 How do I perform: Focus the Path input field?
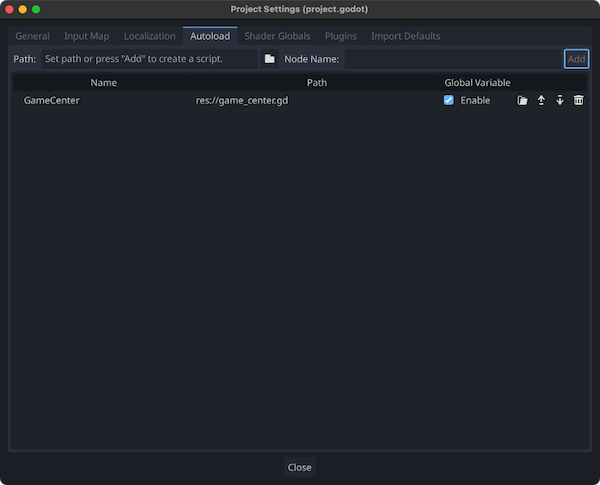[148, 59]
